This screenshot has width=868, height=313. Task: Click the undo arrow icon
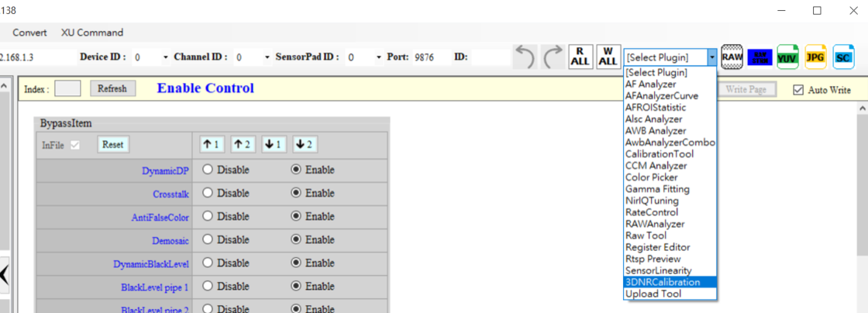(525, 57)
